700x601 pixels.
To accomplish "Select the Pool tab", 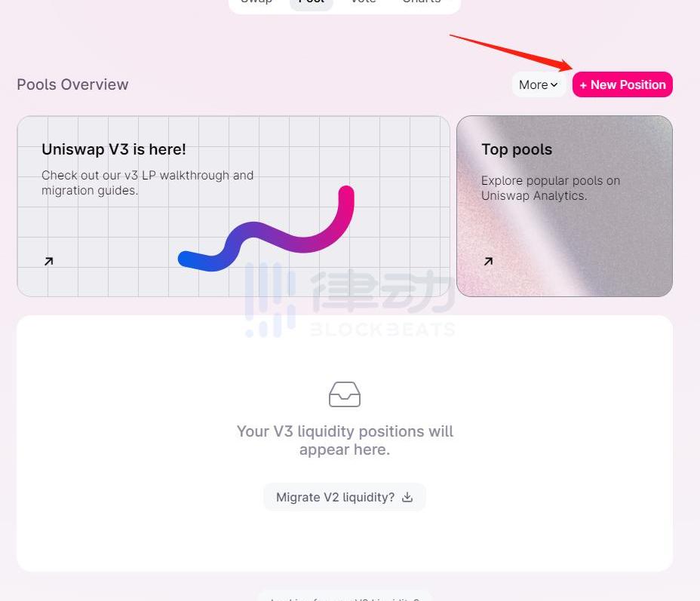I will (x=312, y=2).
